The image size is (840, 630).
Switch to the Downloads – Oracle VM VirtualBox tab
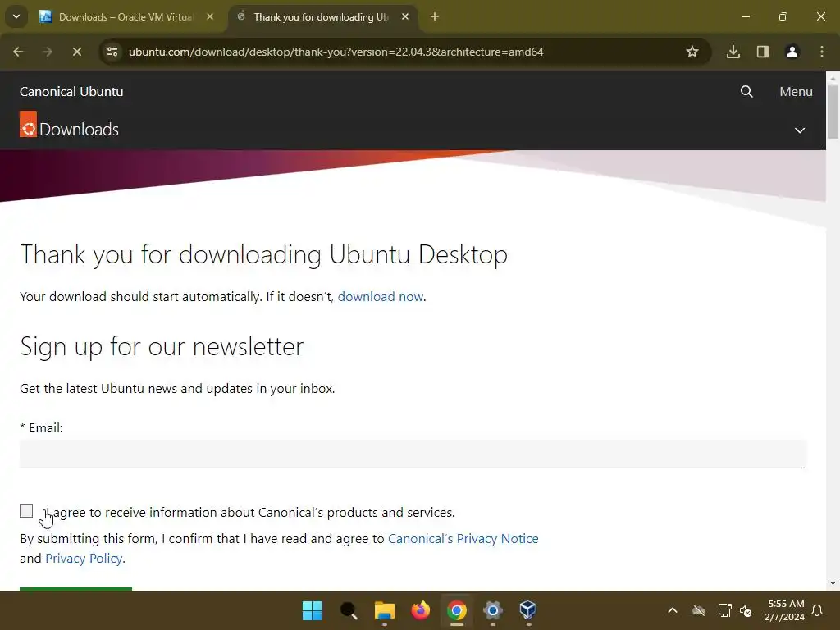click(x=124, y=16)
